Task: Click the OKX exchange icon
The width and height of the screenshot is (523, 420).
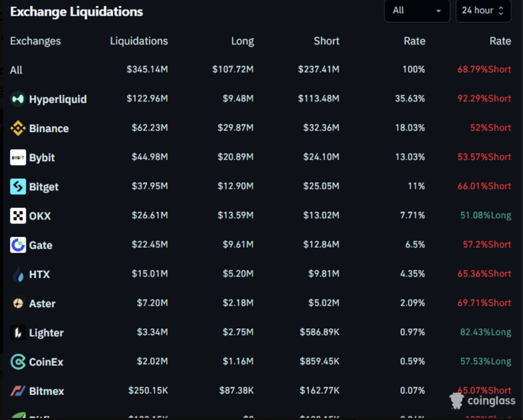Action: (x=18, y=216)
